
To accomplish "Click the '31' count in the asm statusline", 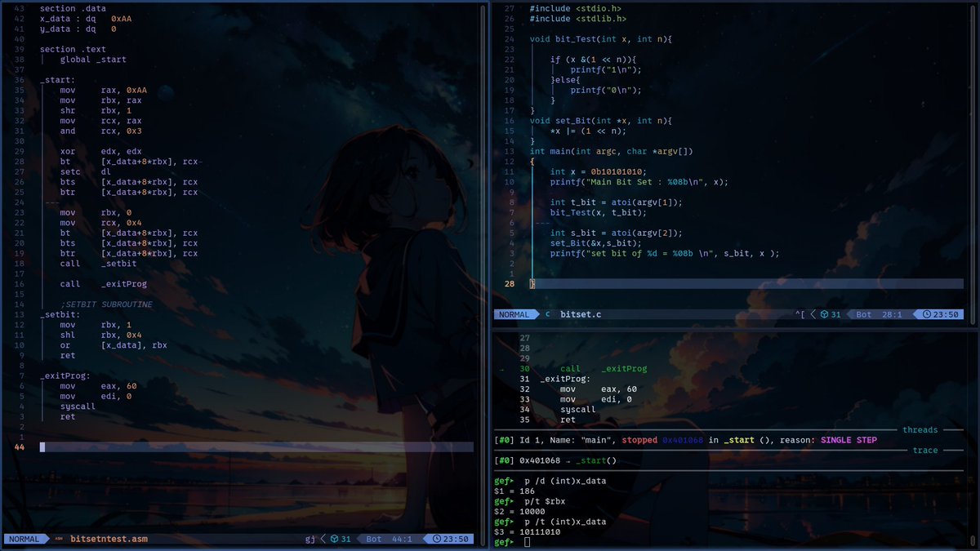I will point(346,539).
